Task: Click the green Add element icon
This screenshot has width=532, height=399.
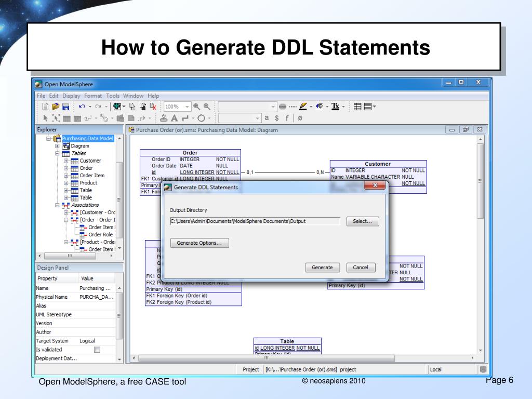Action: [x=117, y=107]
